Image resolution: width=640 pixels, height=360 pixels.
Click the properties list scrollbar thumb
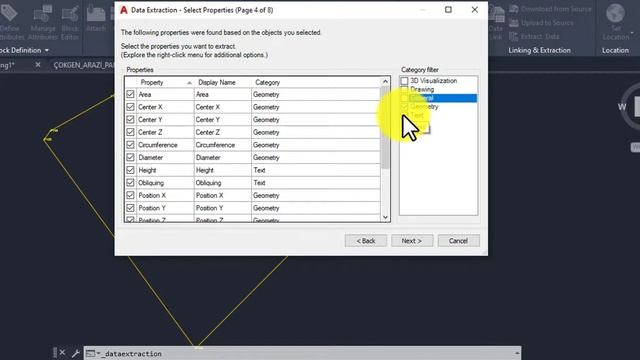pyautogui.click(x=385, y=128)
